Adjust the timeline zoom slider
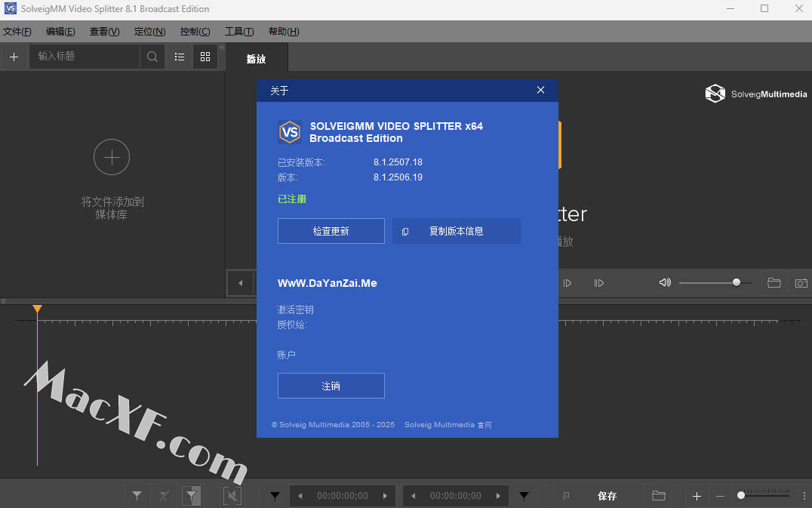 pyautogui.click(x=741, y=496)
